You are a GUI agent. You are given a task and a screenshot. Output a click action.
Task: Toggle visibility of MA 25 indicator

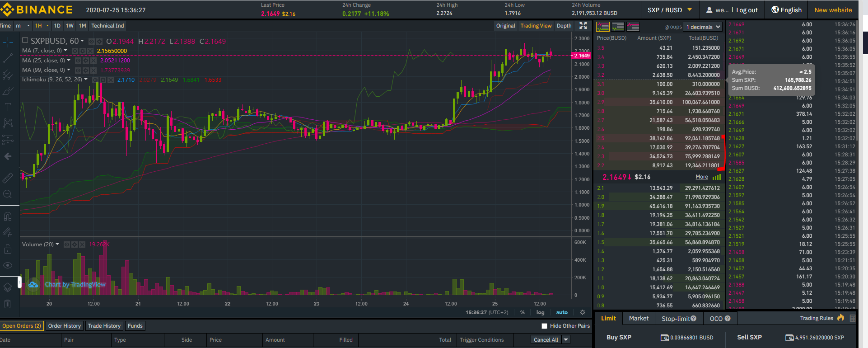click(78, 60)
